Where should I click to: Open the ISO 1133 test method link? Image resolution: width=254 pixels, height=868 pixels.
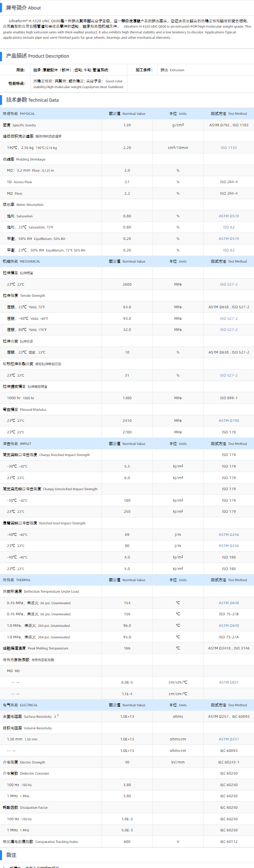point(229,148)
